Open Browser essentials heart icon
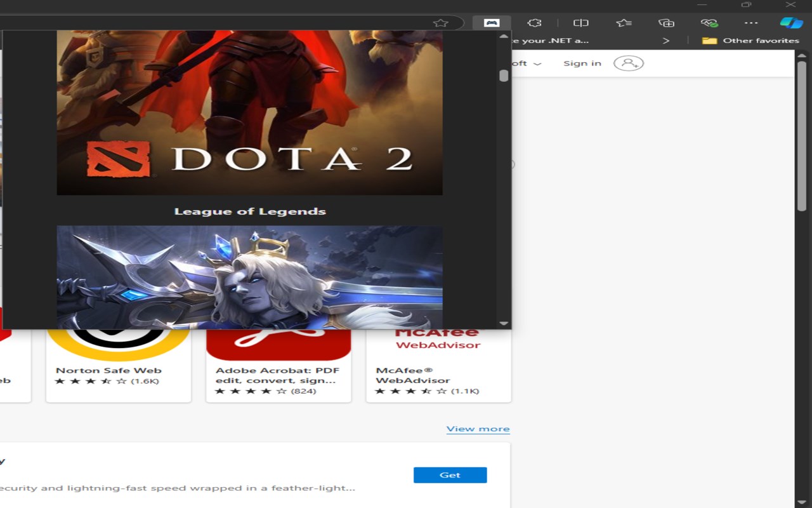Viewport: 812px width, 508px height. (x=709, y=23)
